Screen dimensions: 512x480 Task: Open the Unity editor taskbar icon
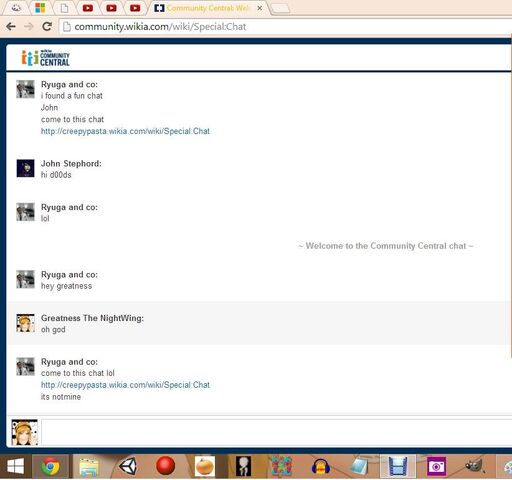pyautogui.click(x=128, y=466)
